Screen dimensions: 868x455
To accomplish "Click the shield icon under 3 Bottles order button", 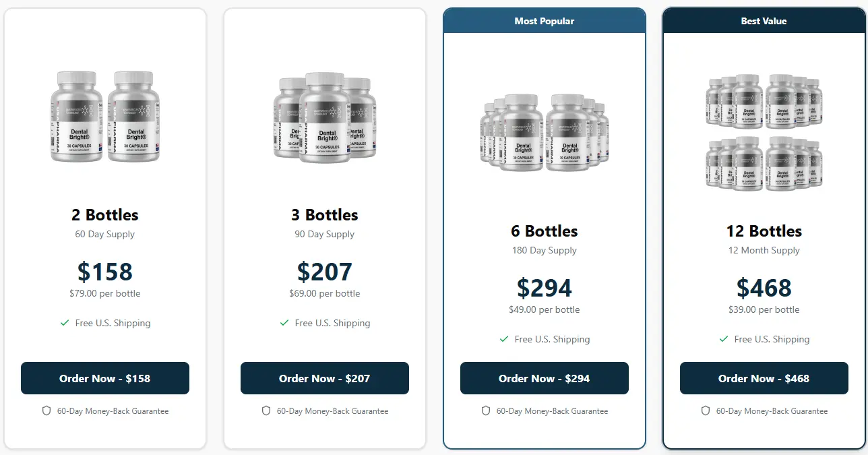I will [266, 411].
